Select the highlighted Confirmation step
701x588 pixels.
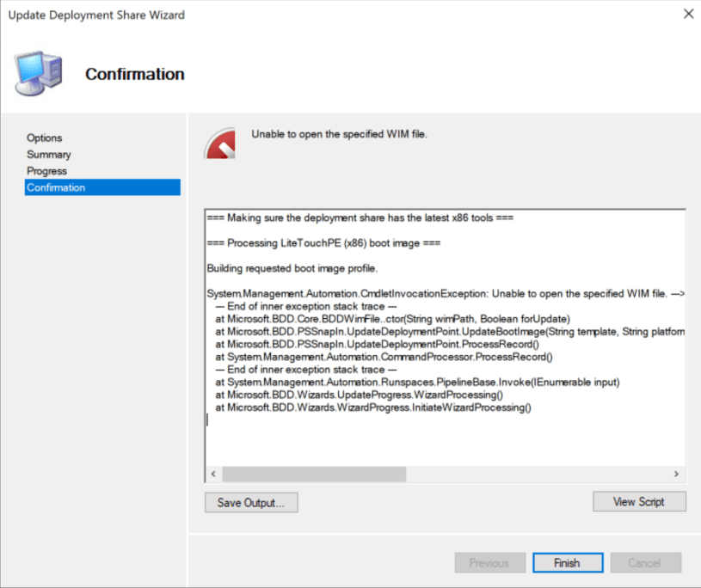(x=56, y=187)
